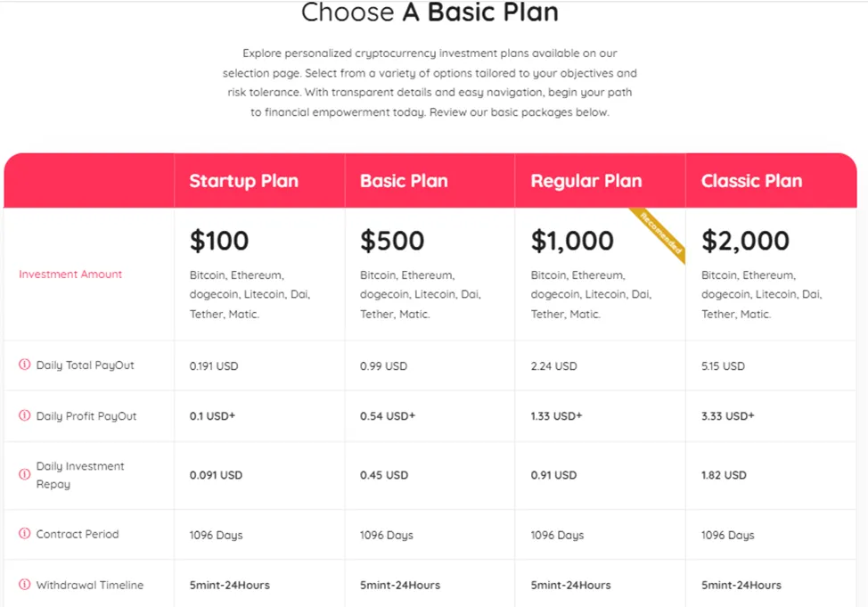The width and height of the screenshot is (868, 607).
Task: Click info icon beside Daily Profit PayOut
Action: [x=24, y=415]
